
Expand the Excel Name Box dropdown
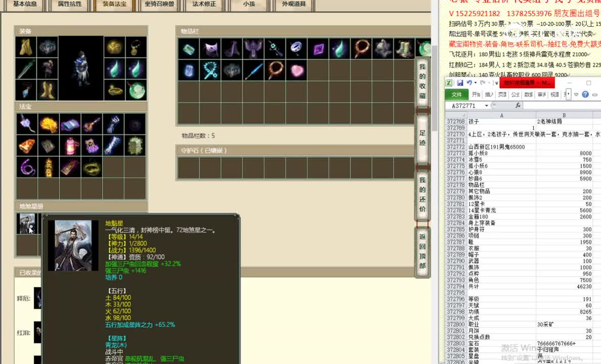coord(487,106)
